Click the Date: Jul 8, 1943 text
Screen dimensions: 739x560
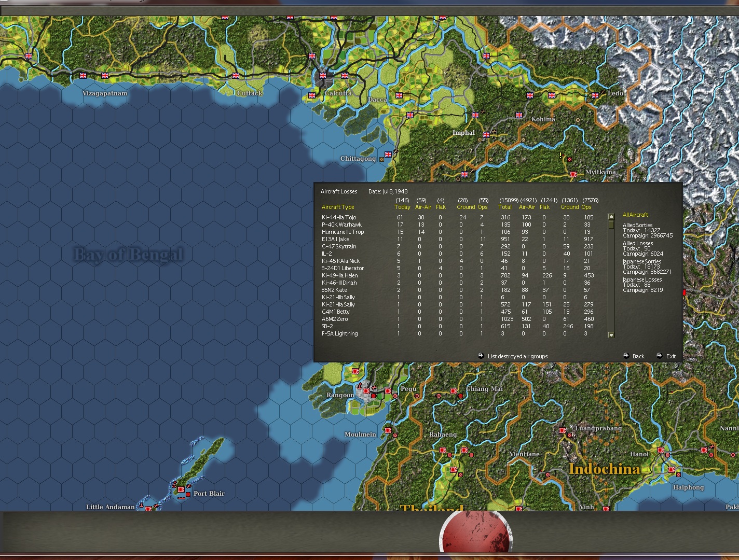tap(388, 191)
